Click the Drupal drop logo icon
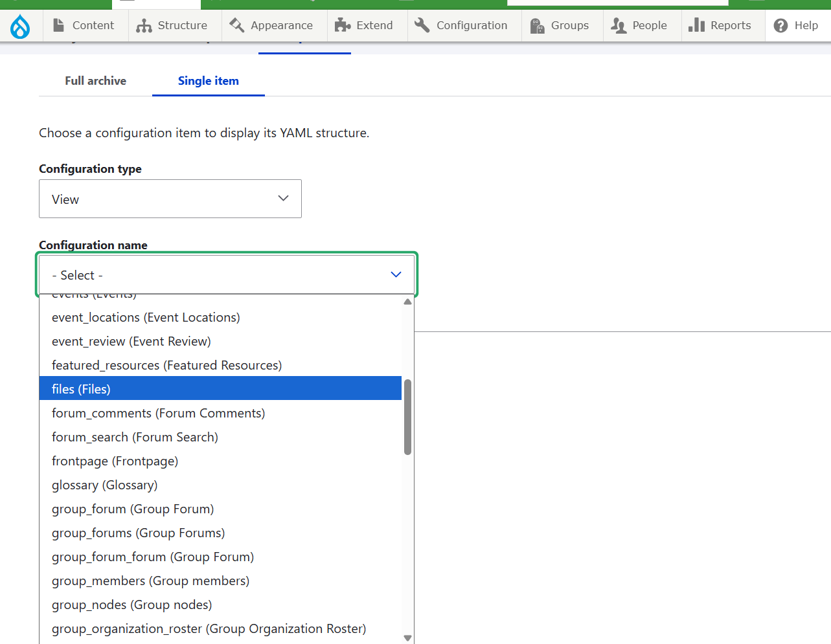 pyautogui.click(x=20, y=26)
